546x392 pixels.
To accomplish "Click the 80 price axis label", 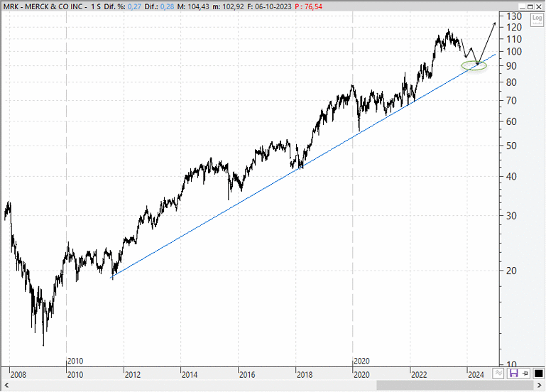I will 511,82.
